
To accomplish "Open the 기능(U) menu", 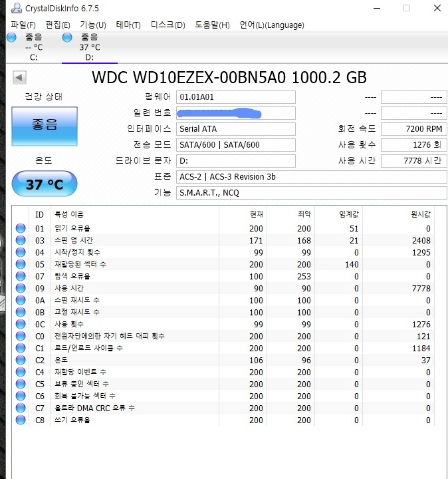I will click(x=93, y=25).
